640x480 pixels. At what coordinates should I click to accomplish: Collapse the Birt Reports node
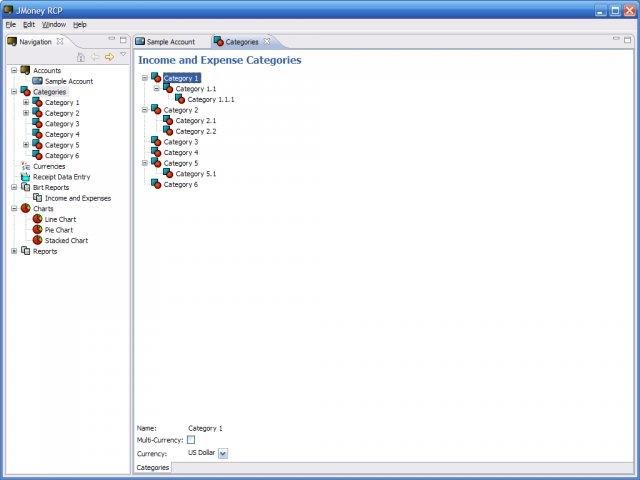pos(14,187)
